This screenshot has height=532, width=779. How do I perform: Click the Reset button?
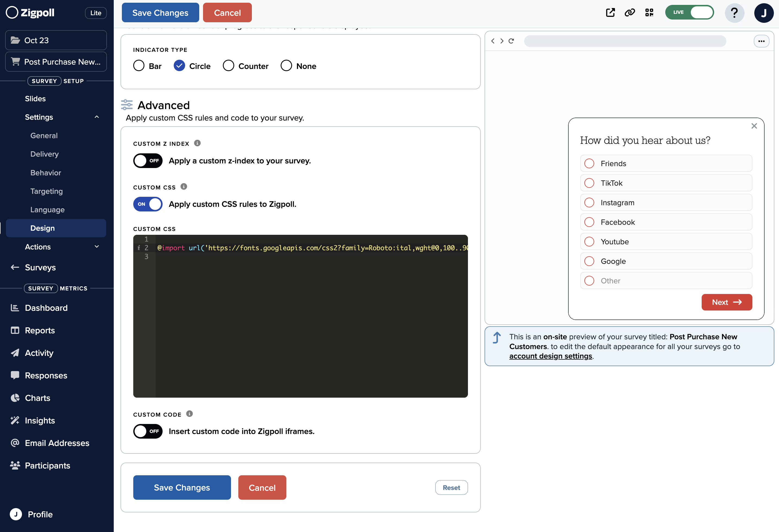[x=451, y=487]
